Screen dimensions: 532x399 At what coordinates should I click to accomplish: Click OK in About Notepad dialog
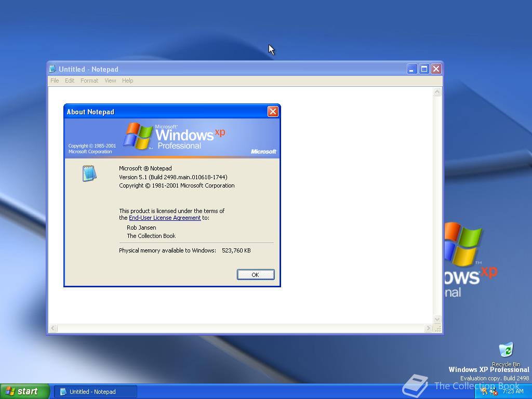point(256,274)
